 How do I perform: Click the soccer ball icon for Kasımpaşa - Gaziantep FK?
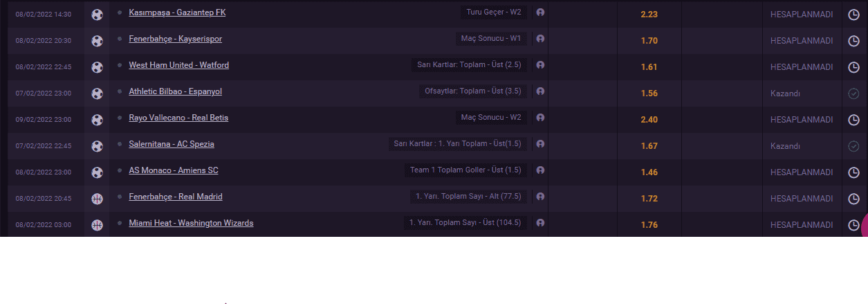point(97,15)
